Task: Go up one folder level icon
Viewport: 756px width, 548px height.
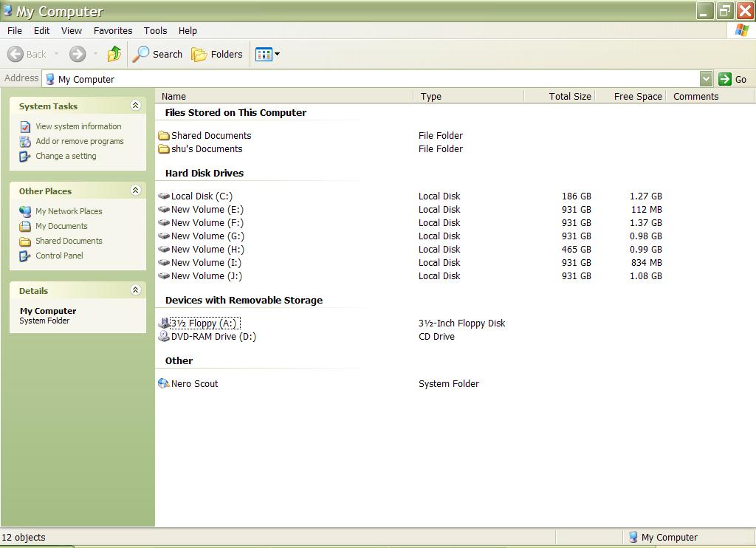Action: tap(114, 54)
